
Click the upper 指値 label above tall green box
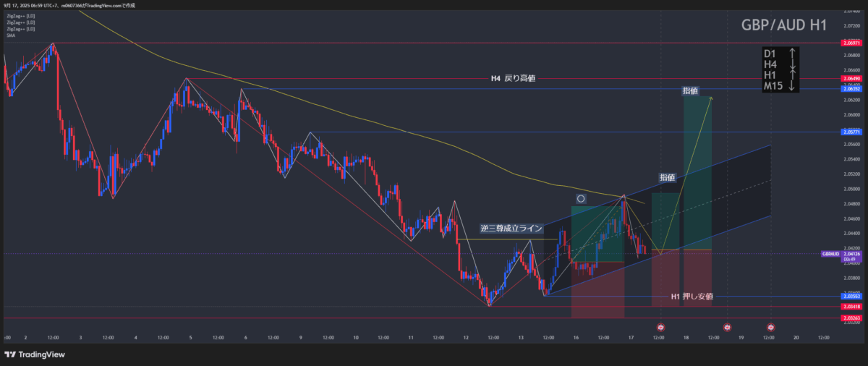click(689, 91)
